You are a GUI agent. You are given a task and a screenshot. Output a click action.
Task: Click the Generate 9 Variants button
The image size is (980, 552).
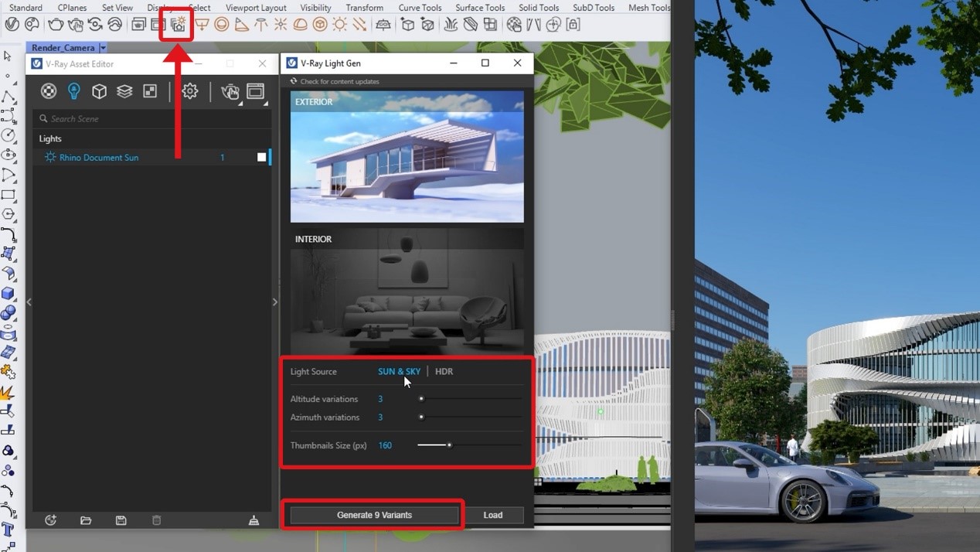(x=374, y=515)
